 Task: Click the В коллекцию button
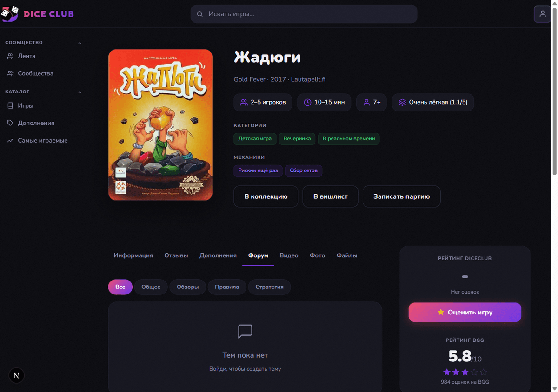266,196
